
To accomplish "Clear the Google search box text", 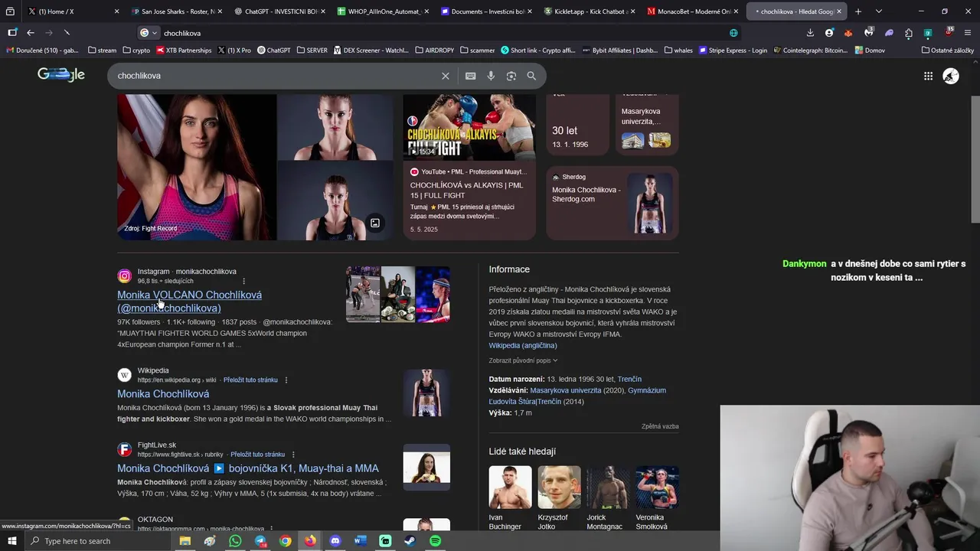I will (445, 76).
